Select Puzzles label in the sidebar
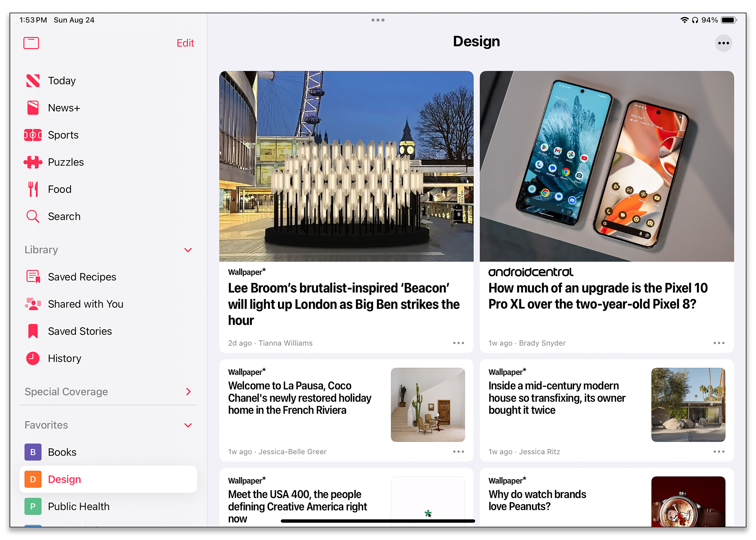This screenshot has height=540, width=756. tap(66, 162)
